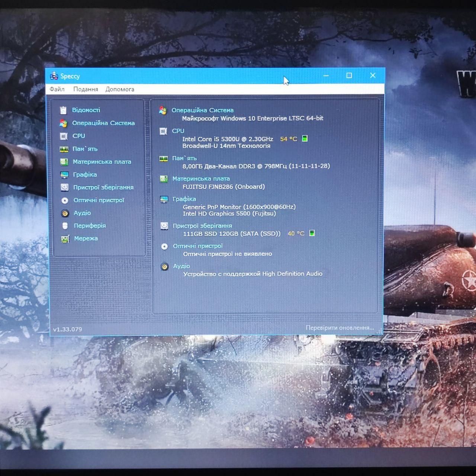Open the Пристрої зберігання summary heading
Screen dimensions: 476x476
202,226
